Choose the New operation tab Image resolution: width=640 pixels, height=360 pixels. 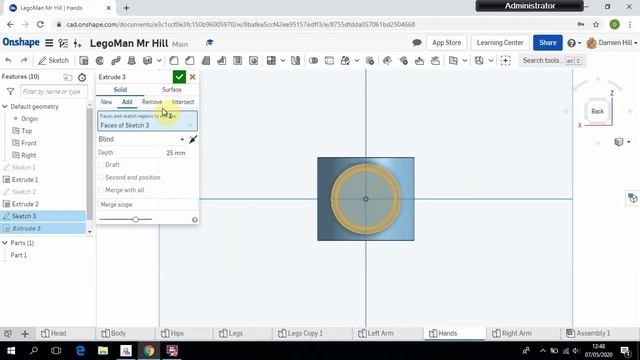[x=106, y=102]
